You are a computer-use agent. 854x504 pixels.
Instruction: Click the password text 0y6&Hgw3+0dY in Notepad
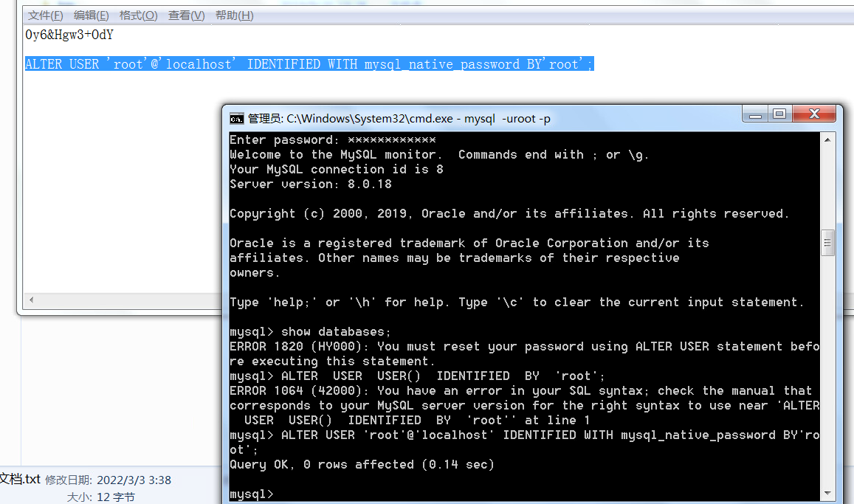[x=69, y=35]
